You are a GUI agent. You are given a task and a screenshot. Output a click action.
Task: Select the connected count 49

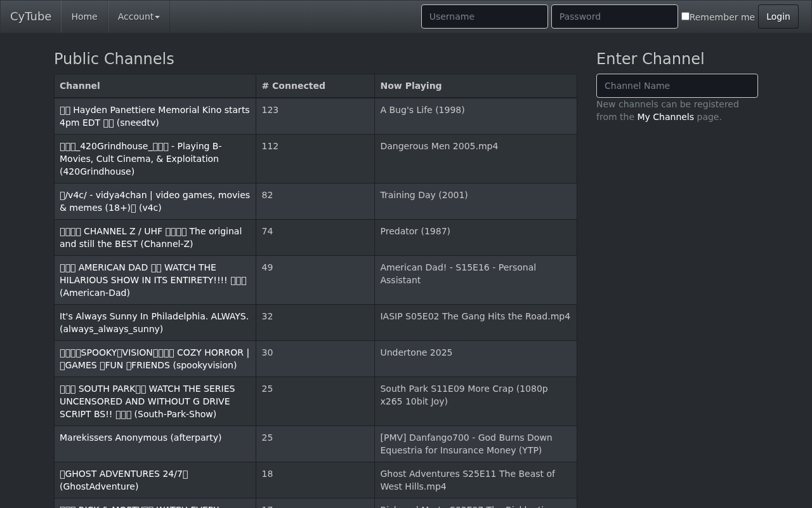click(267, 267)
